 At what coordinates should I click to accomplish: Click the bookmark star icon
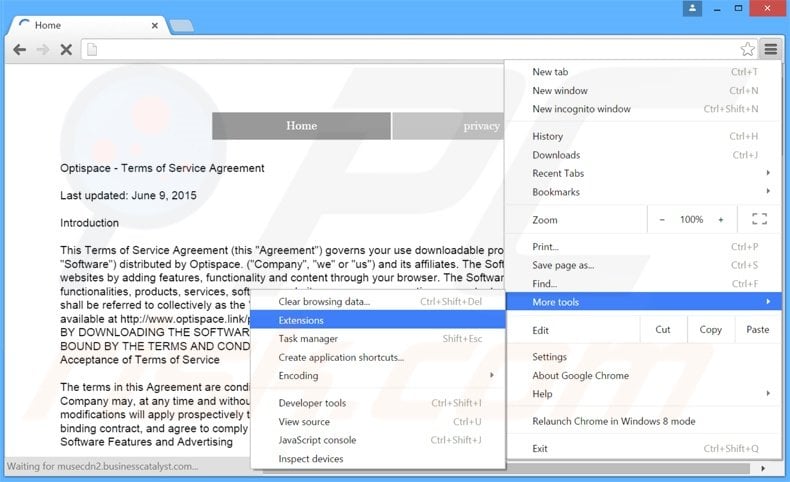748,49
